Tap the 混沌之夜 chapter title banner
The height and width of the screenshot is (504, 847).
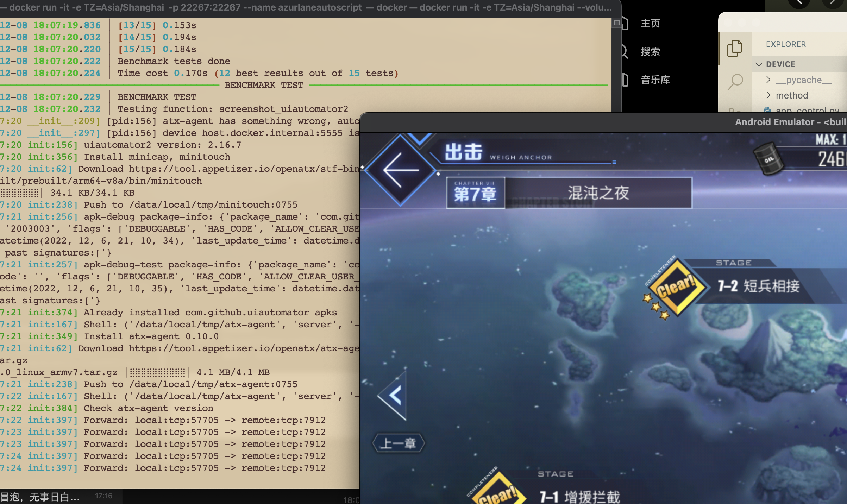[x=598, y=193]
